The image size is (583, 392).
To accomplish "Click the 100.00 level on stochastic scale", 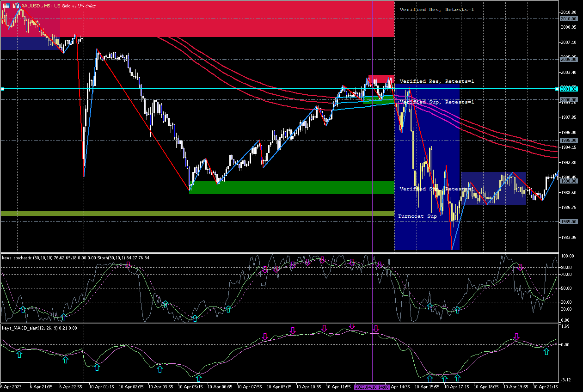I will pyautogui.click(x=567, y=256).
